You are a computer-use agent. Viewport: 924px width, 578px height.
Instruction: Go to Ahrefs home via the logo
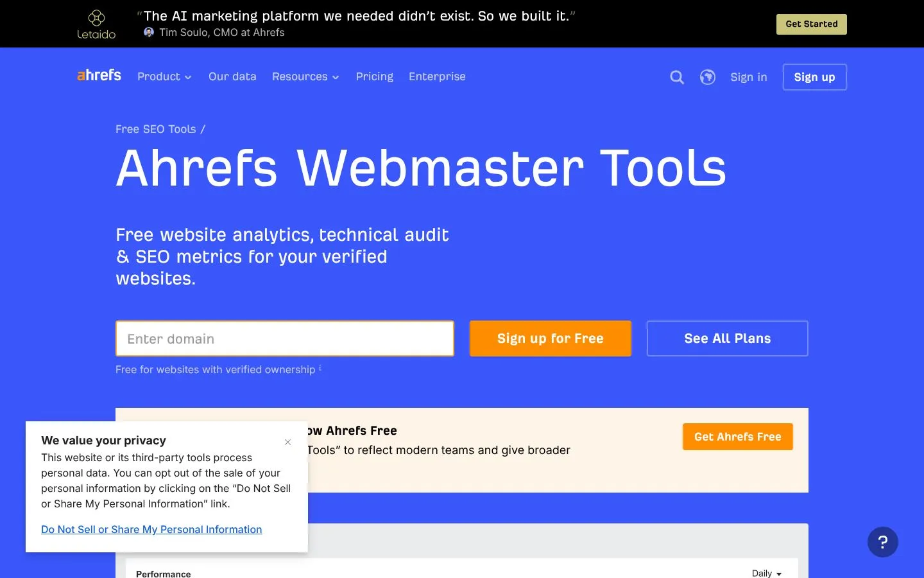(99, 76)
